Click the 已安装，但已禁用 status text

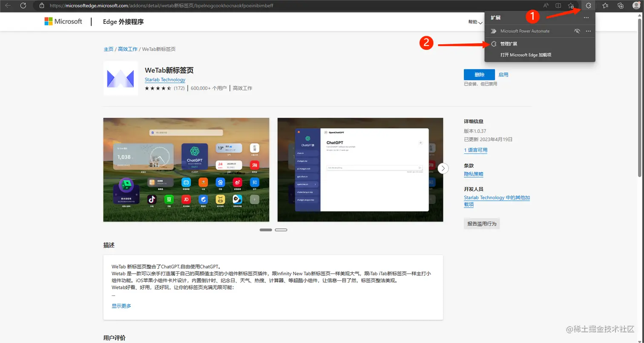480,84
